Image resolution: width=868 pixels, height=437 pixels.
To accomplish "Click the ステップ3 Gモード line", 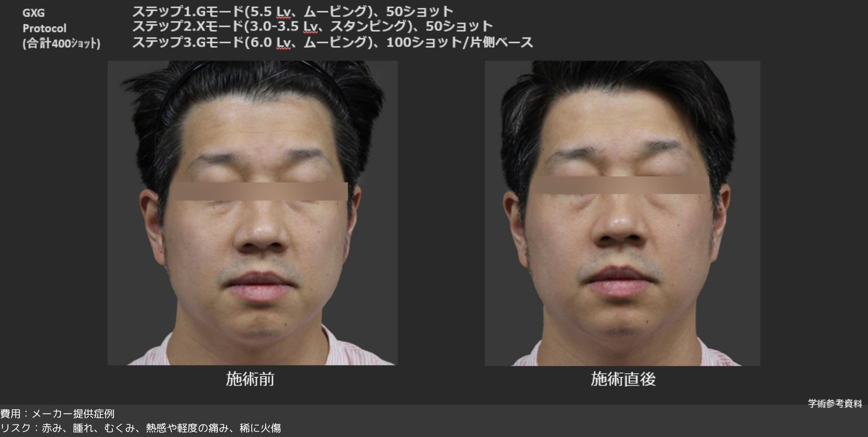I will pyautogui.click(x=332, y=43).
